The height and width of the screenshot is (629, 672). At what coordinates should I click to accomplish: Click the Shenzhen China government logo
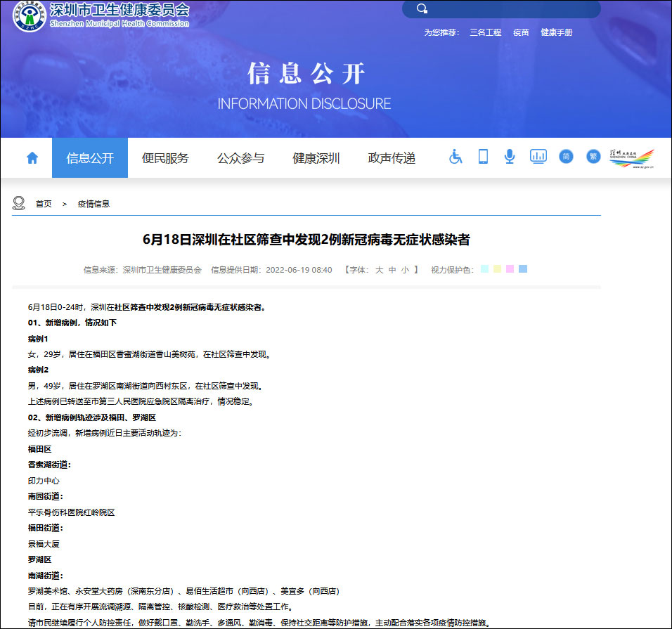click(632, 157)
